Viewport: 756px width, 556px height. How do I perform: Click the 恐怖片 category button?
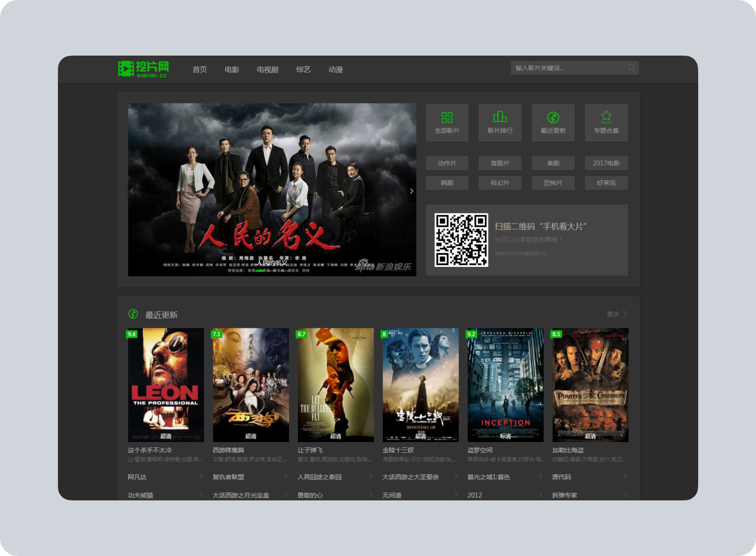tap(553, 183)
